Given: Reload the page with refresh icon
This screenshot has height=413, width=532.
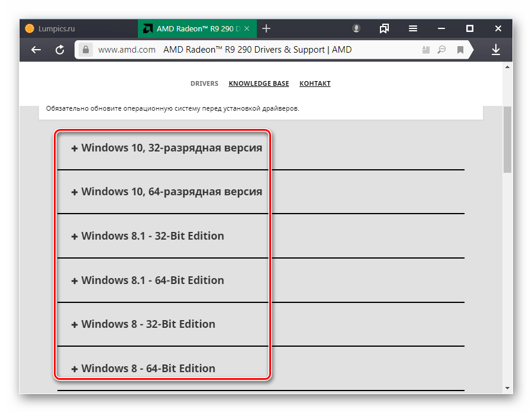Looking at the screenshot, I should click(60, 50).
